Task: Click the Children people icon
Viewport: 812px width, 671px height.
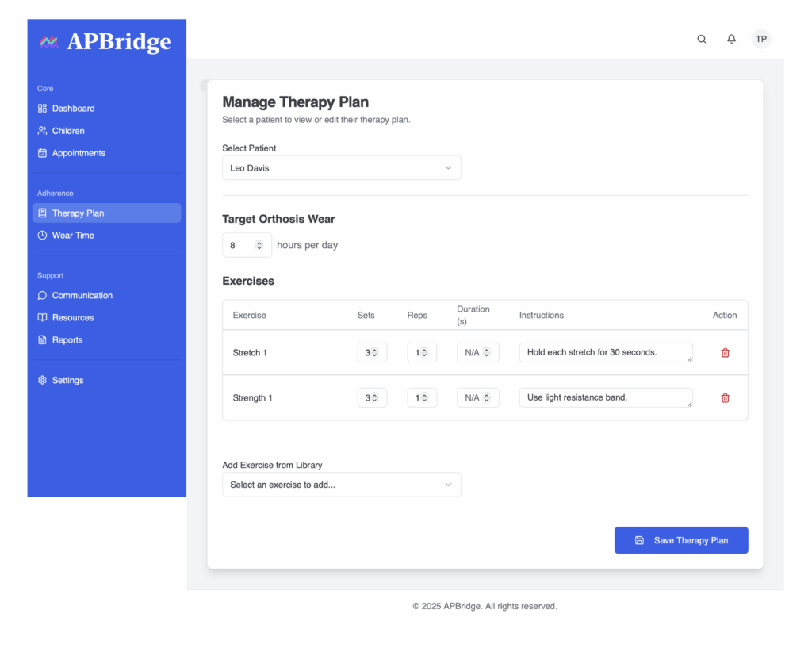Action: (x=43, y=131)
